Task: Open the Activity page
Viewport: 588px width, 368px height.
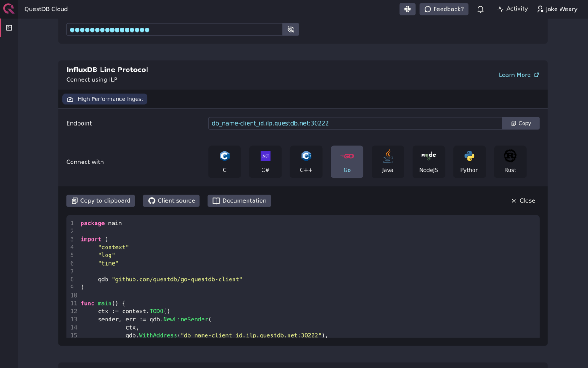Action: [512, 9]
